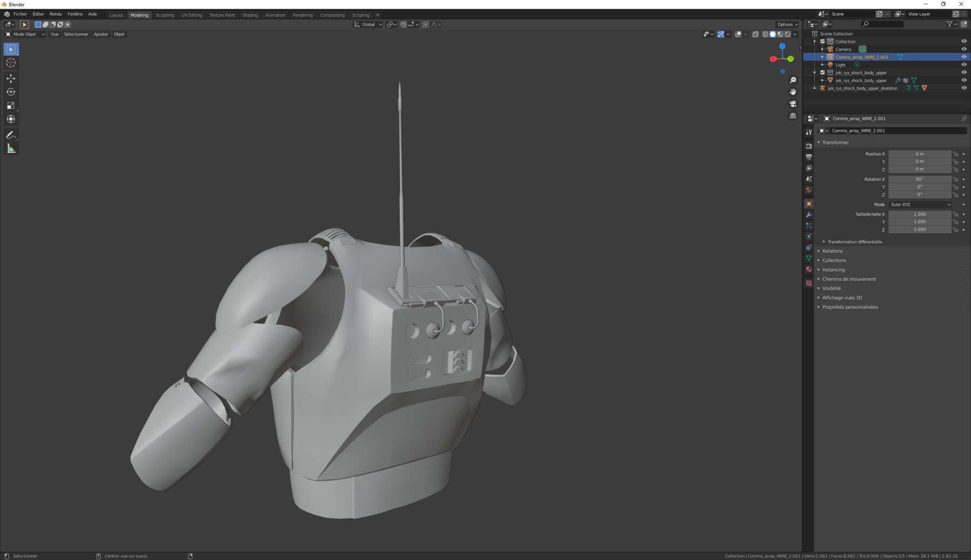Activate the Annotate tool
This screenshot has width=971, height=560.
(11, 135)
